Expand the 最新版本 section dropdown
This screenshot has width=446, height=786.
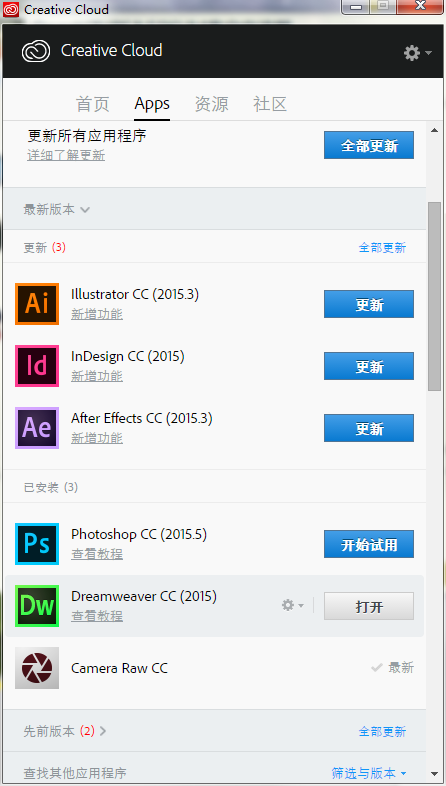56,209
